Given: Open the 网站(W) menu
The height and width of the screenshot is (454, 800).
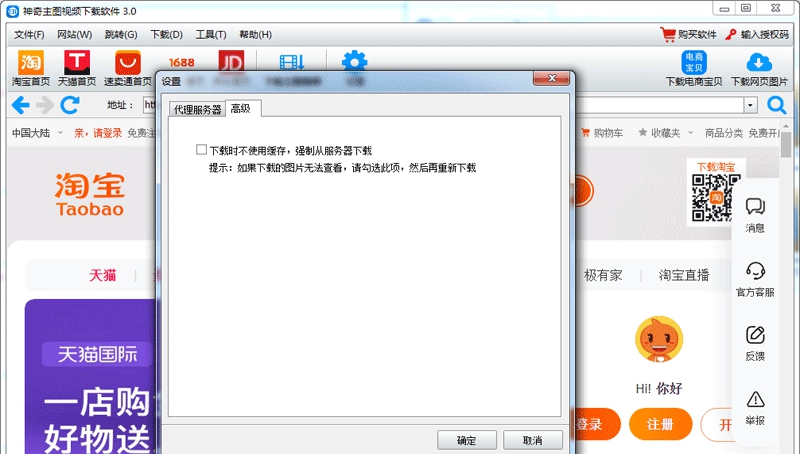Looking at the screenshot, I should pos(74,35).
